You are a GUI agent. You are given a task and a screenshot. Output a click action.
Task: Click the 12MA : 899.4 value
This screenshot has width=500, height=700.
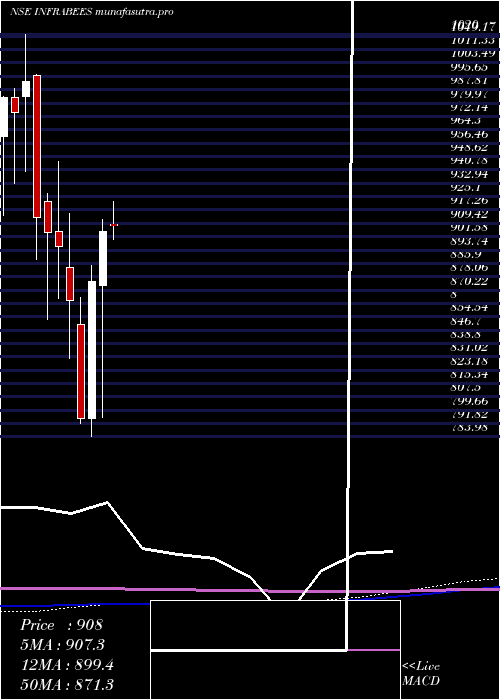click(x=67, y=665)
